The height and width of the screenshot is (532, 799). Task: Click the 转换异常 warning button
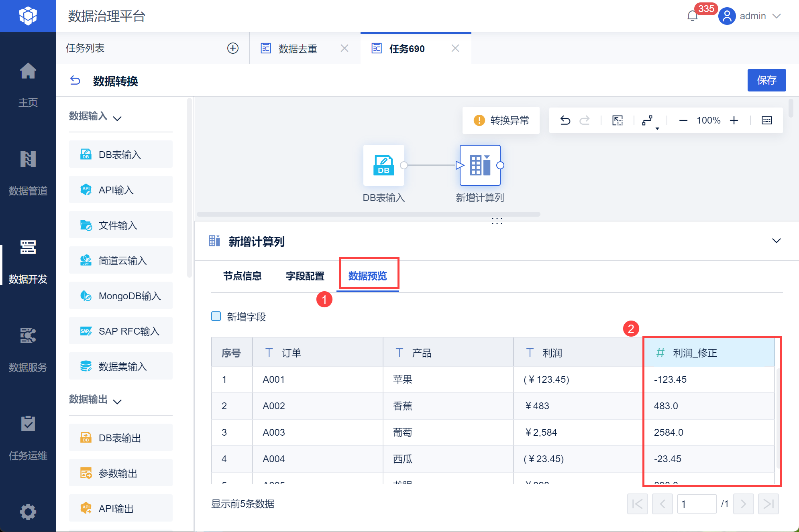(501, 120)
